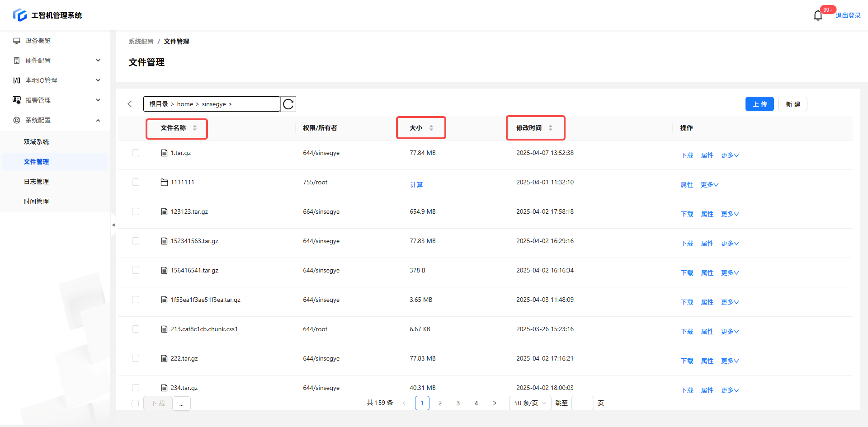Open 日志管理 in the sidebar

(36, 182)
